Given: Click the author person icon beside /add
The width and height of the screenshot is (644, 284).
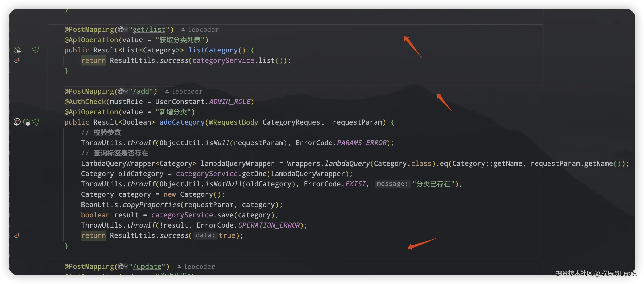Looking at the screenshot, I should point(167,91).
